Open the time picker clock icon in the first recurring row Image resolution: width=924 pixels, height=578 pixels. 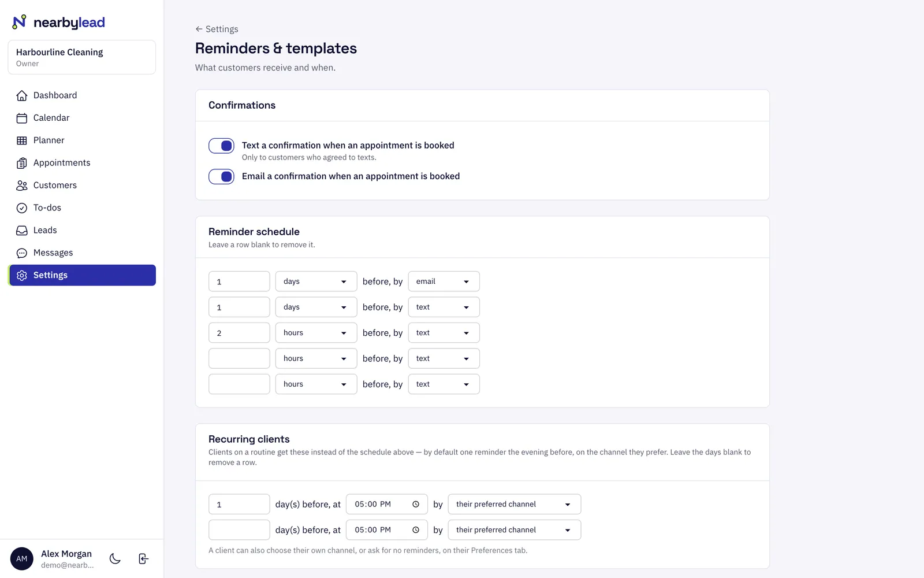pos(416,505)
